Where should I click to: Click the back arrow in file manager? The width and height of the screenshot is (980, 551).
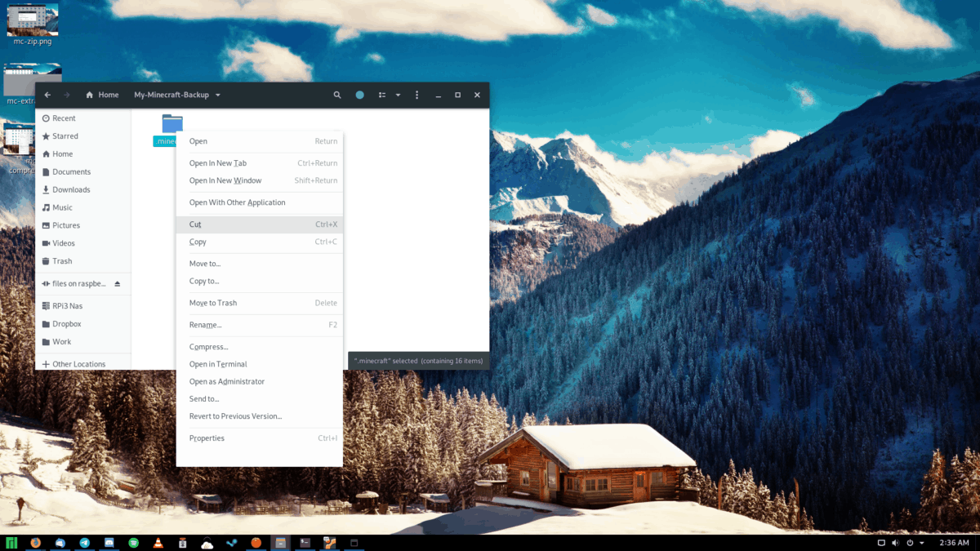(47, 95)
